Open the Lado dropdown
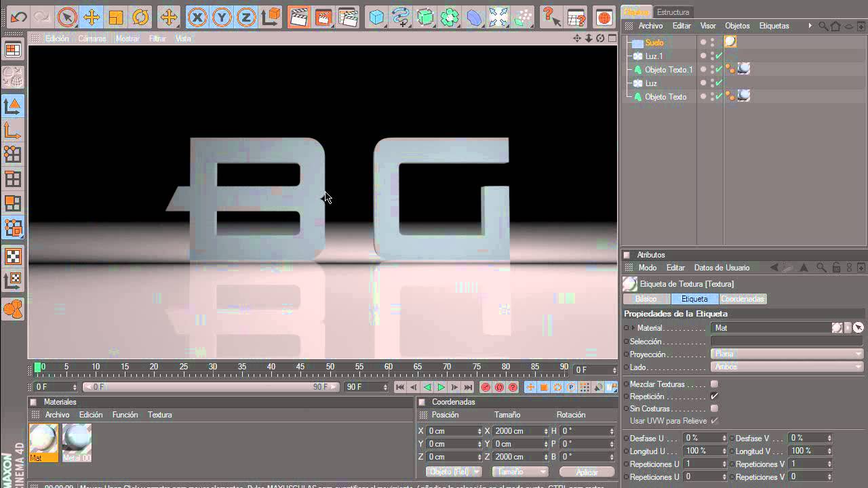The height and width of the screenshot is (488, 868). click(x=787, y=367)
